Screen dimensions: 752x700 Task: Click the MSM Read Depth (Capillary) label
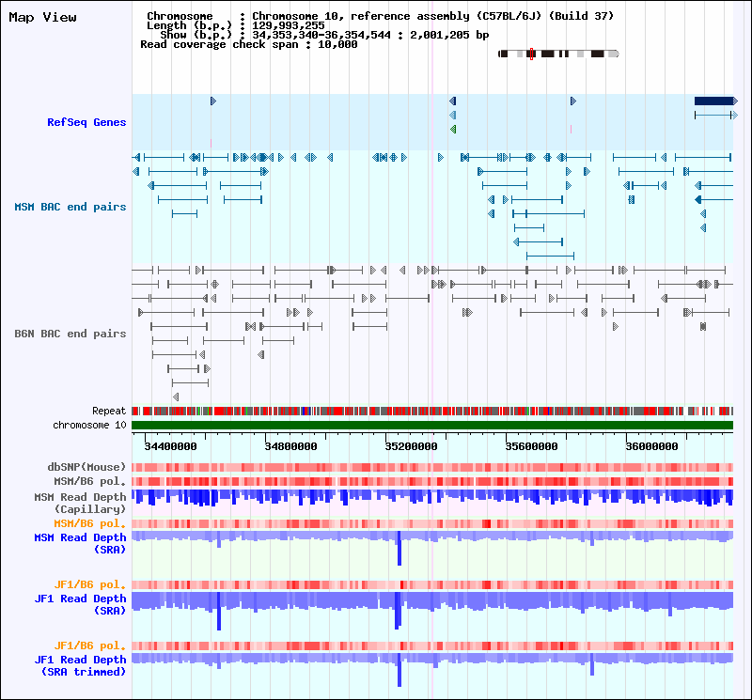[80, 503]
